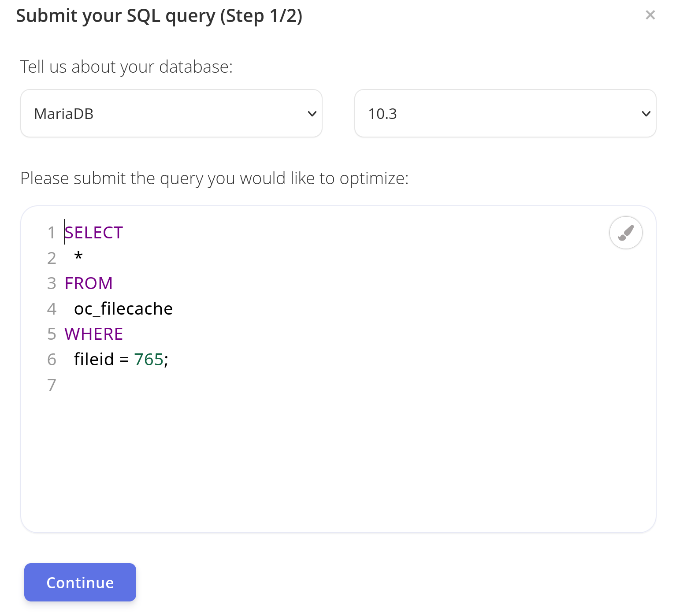This screenshot has height=616, width=676.
Task: Click the 'Tell us about your database' label
Action: point(126,67)
